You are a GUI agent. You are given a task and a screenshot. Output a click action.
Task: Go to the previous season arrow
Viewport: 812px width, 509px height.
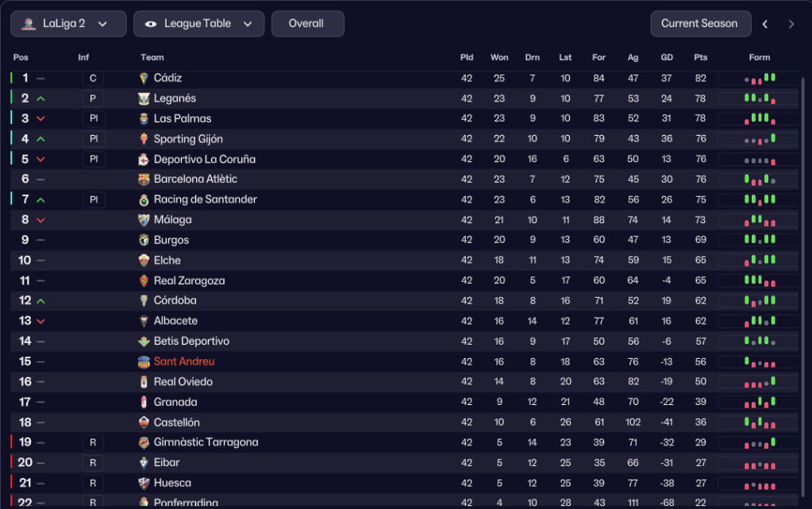coord(765,24)
